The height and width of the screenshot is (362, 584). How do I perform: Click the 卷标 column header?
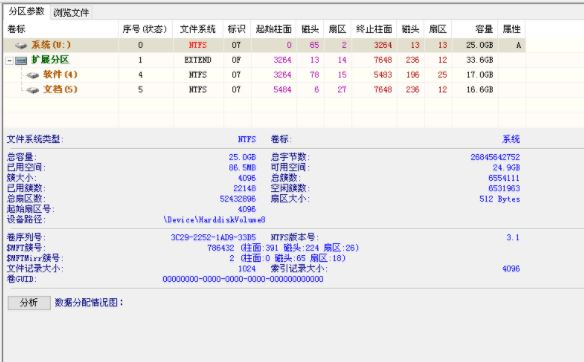pyautogui.click(x=61, y=29)
